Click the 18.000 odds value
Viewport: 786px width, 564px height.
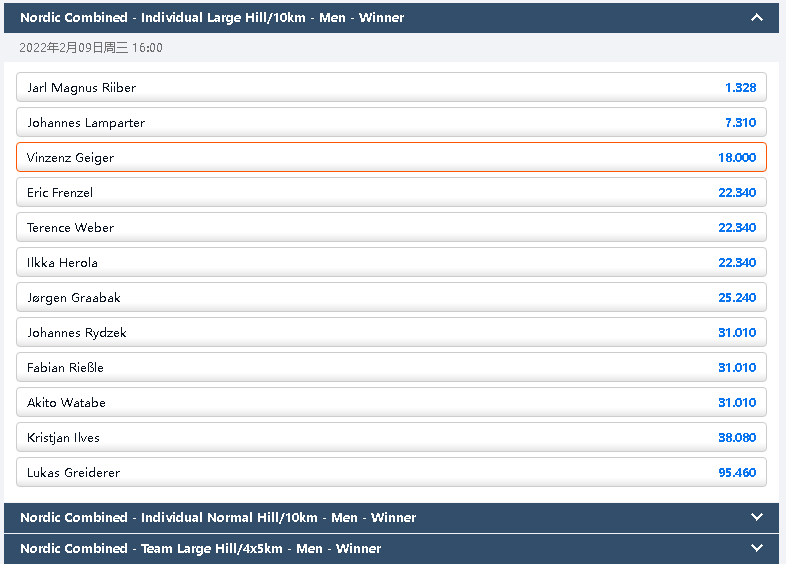[736, 158]
